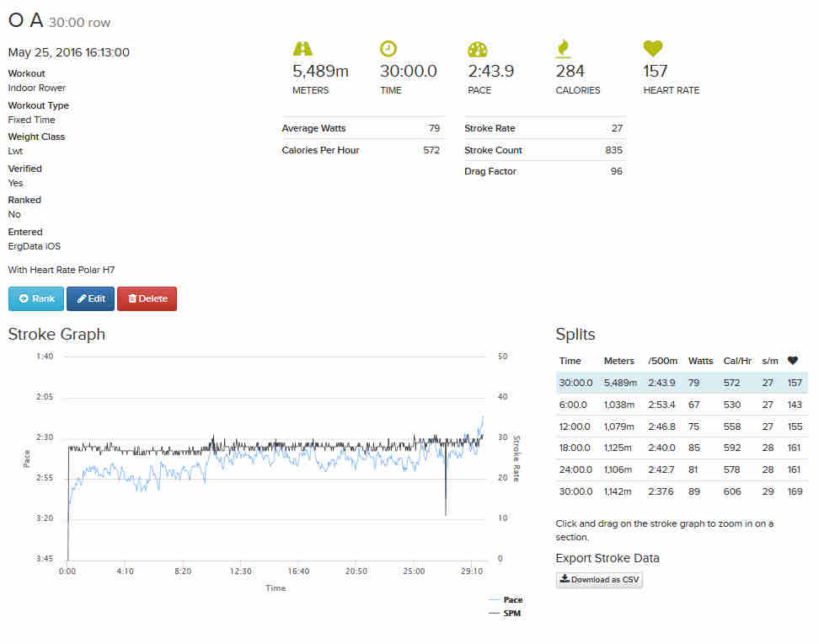Image resolution: width=819 pixels, height=644 pixels.
Task: Click the meters road icon
Action: point(302,49)
